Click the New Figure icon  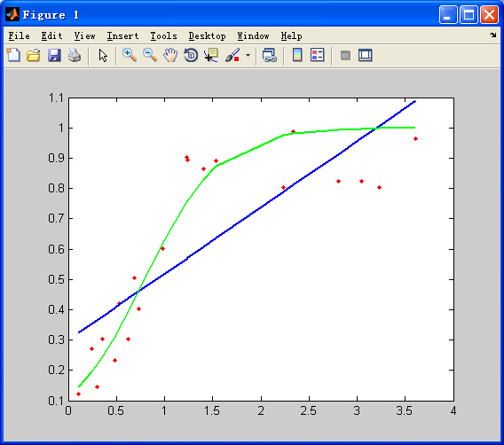point(13,55)
